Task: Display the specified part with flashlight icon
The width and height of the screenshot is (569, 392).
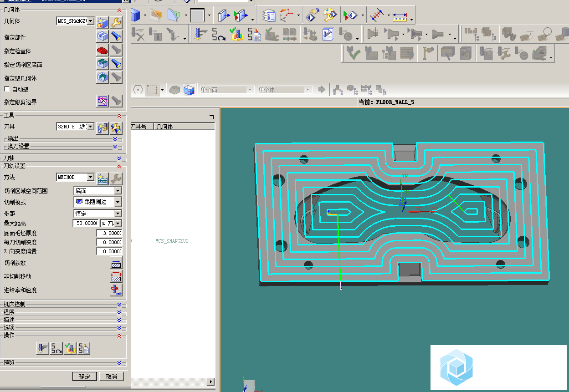Action: click(116, 36)
